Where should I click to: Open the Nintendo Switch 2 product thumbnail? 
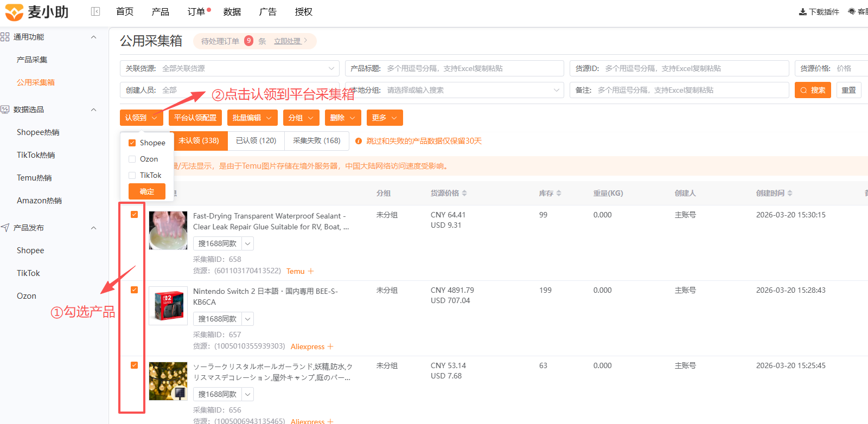coord(168,306)
